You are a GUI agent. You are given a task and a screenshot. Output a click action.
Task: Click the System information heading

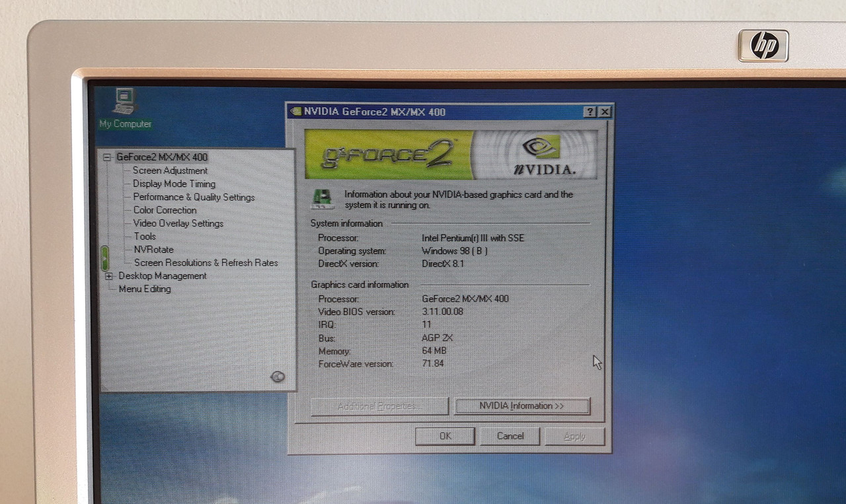click(x=346, y=224)
